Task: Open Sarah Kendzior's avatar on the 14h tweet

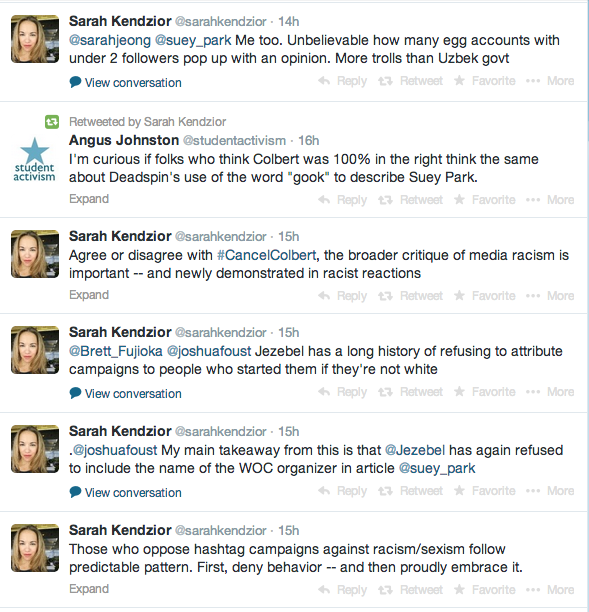Action: 35,39
